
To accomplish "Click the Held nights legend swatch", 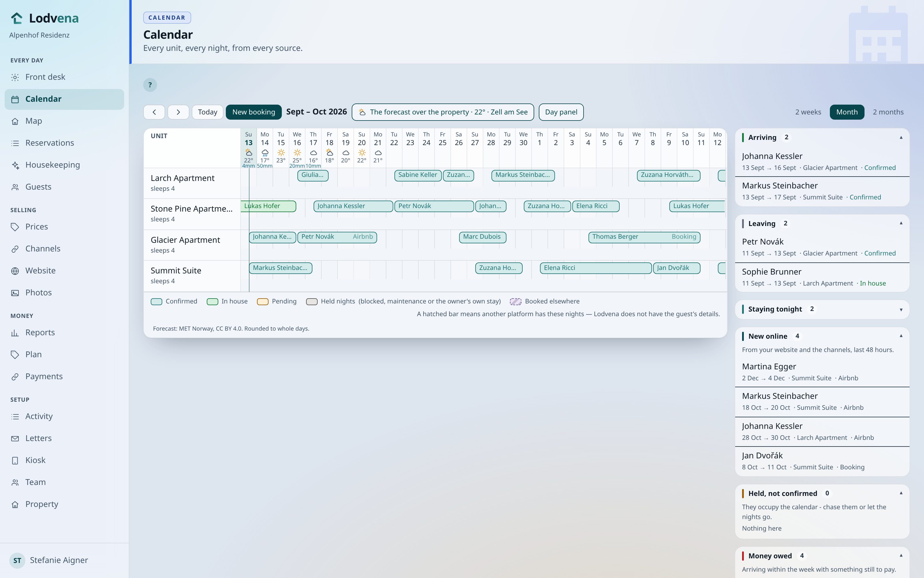I will coord(312,302).
